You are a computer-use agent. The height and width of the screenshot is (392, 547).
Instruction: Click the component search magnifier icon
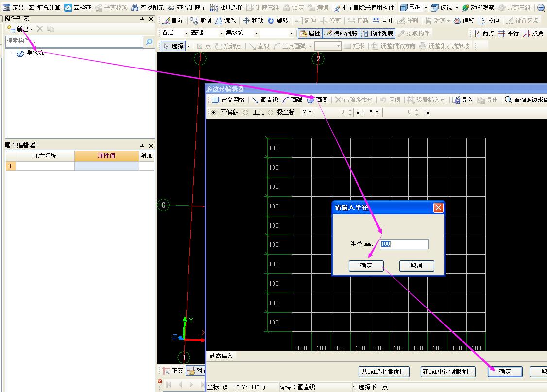(x=149, y=41)
